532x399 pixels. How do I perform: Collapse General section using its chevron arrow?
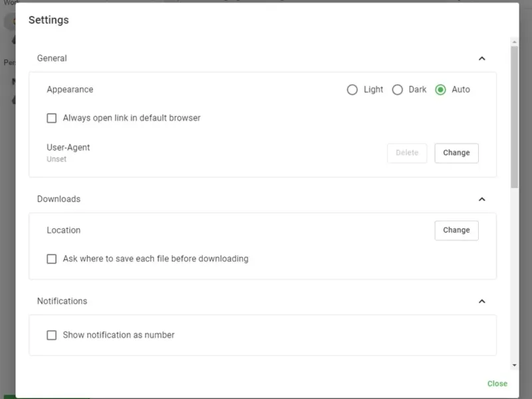point(482,59)
